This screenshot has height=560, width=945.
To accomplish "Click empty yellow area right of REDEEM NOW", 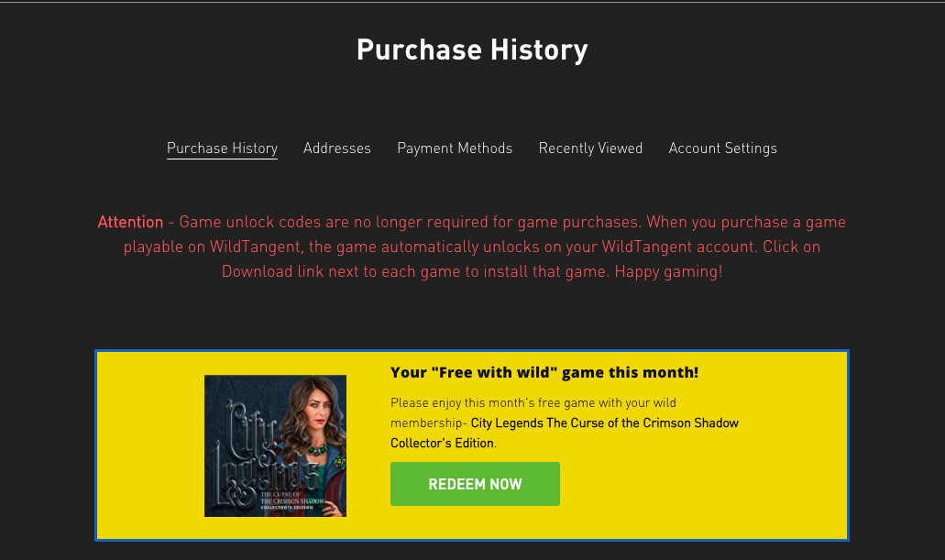I will (699, 484).
